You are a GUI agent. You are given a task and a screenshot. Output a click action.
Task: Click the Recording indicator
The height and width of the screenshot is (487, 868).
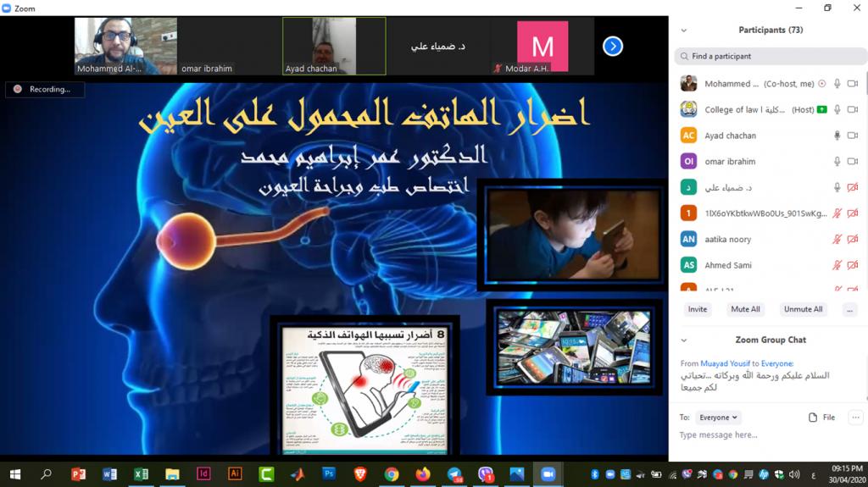[44, 89]
